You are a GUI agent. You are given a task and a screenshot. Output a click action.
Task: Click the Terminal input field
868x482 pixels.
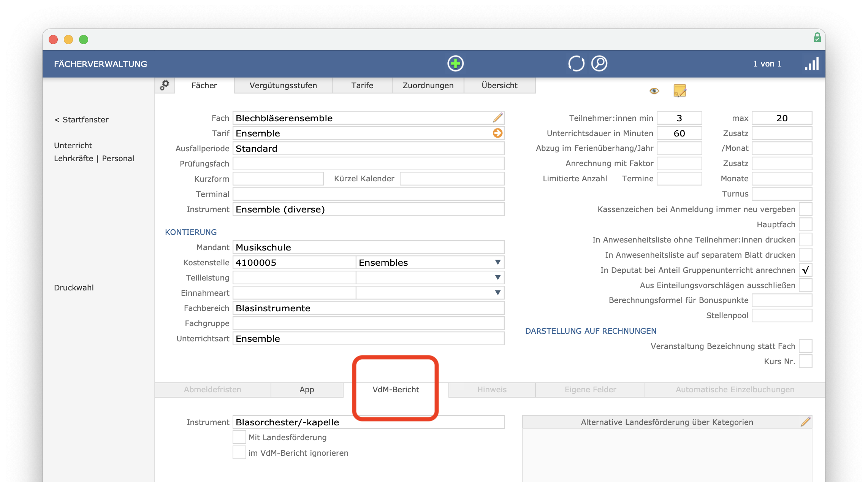(368, 194)
